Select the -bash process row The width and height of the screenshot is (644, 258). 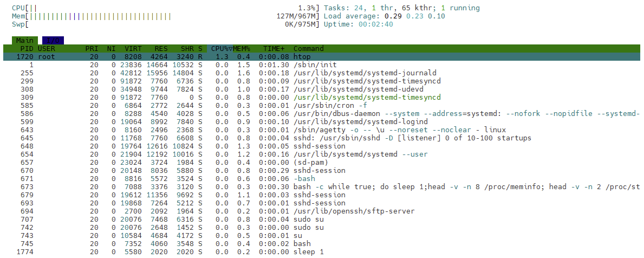pyautogui.click(x=322, y=179)
